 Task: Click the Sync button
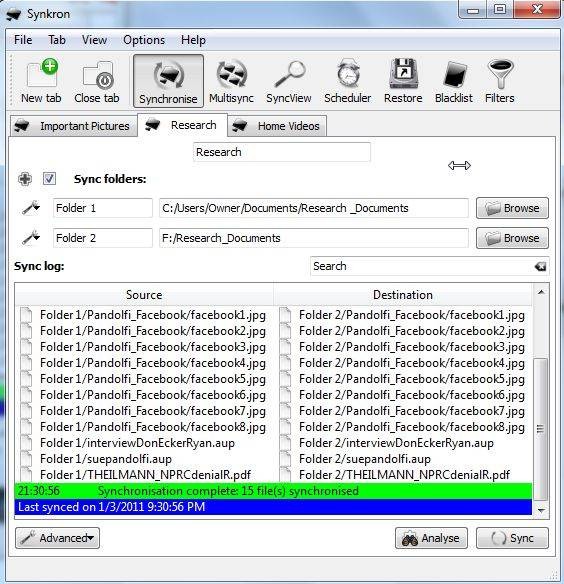[512, 538]
